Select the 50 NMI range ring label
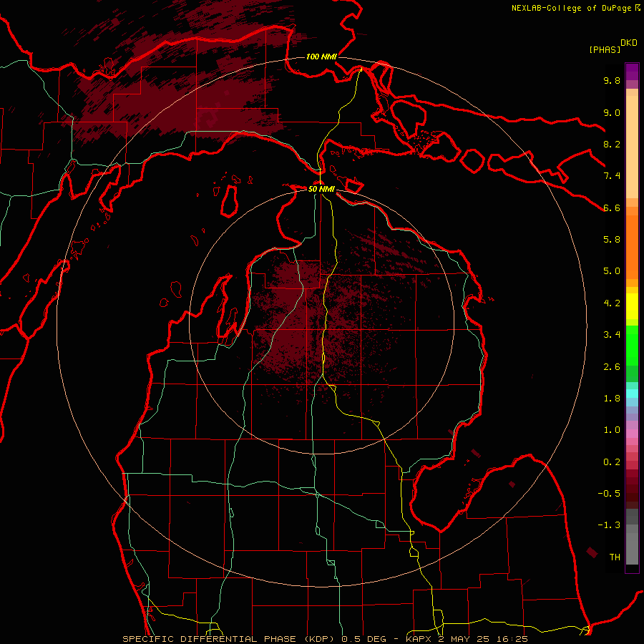 coord(321,190)
